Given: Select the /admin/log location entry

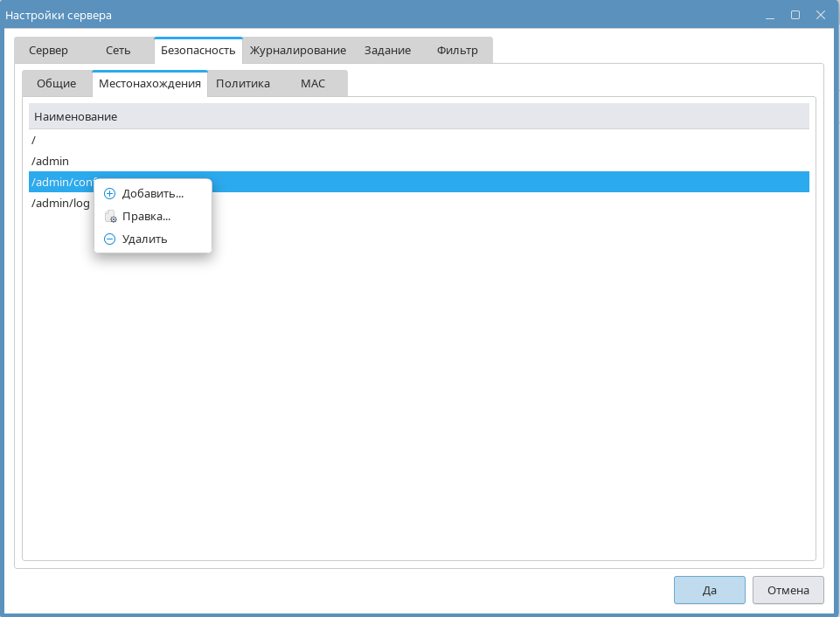Looking at the screenshot, I should pyautogui.click(x=61, y=204).
